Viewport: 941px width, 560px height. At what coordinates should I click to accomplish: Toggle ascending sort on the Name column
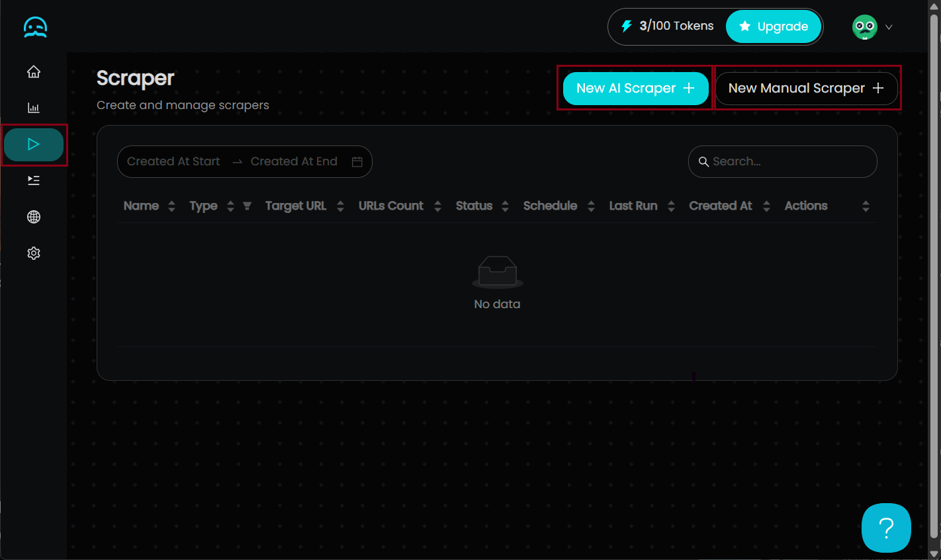[171, 206]
